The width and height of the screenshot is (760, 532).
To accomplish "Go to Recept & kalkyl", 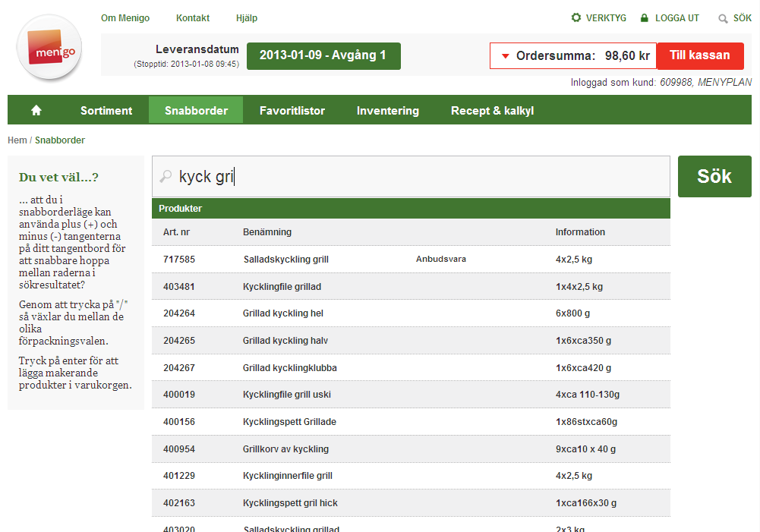I will coord(493,111).
